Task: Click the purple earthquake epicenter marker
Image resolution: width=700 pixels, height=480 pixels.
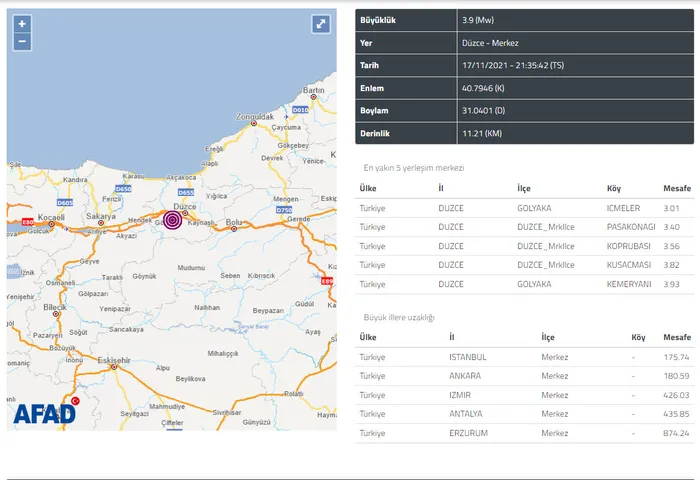Action: coord(172,220)
